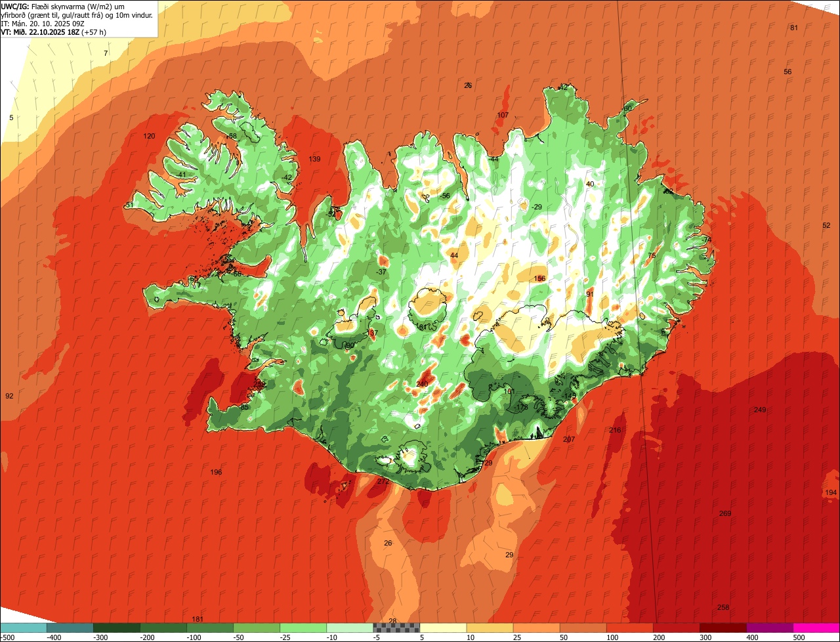Select the value 216 off the southeast coast
840x642 pixels.
point(615,430)
